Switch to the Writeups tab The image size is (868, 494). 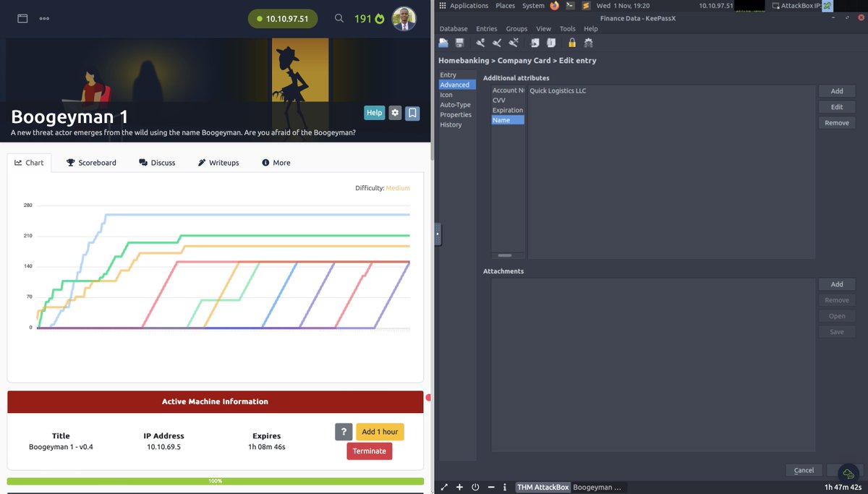pyautogui.click(x=218, y=163)
